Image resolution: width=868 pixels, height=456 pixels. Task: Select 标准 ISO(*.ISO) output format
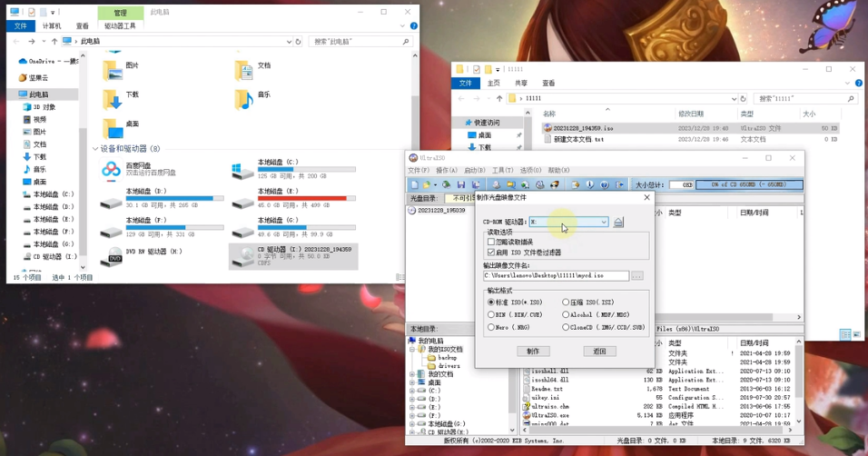click(491, 302)
